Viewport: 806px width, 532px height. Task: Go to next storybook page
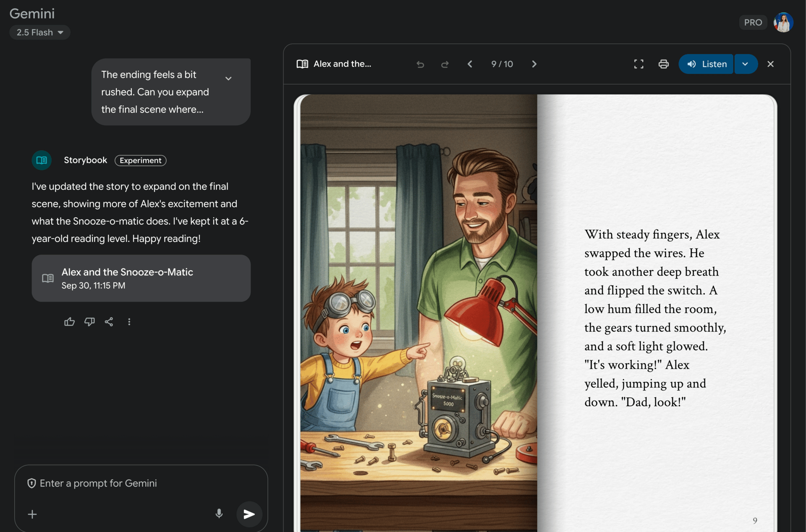coord(534,64)
